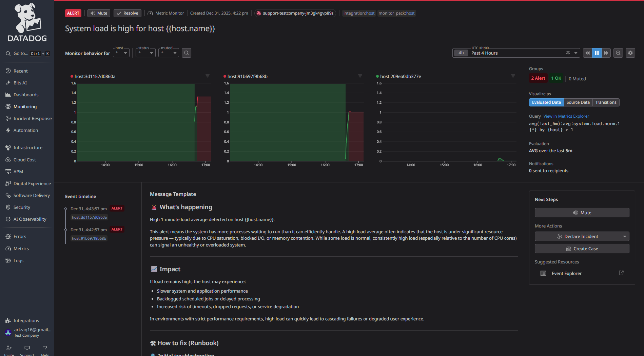Click the Metrics sidebar icon
This screenshot has height=356, width=644.
8,249
